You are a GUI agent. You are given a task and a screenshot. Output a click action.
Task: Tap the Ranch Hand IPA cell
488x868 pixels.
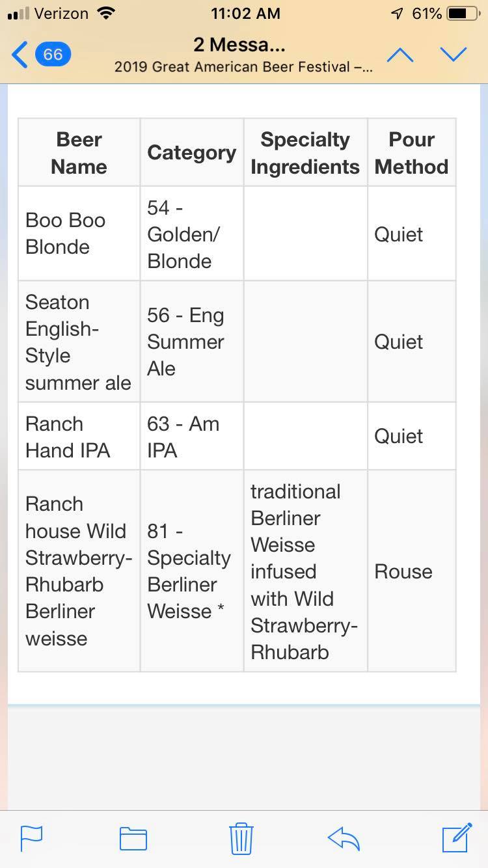(79, 437)
